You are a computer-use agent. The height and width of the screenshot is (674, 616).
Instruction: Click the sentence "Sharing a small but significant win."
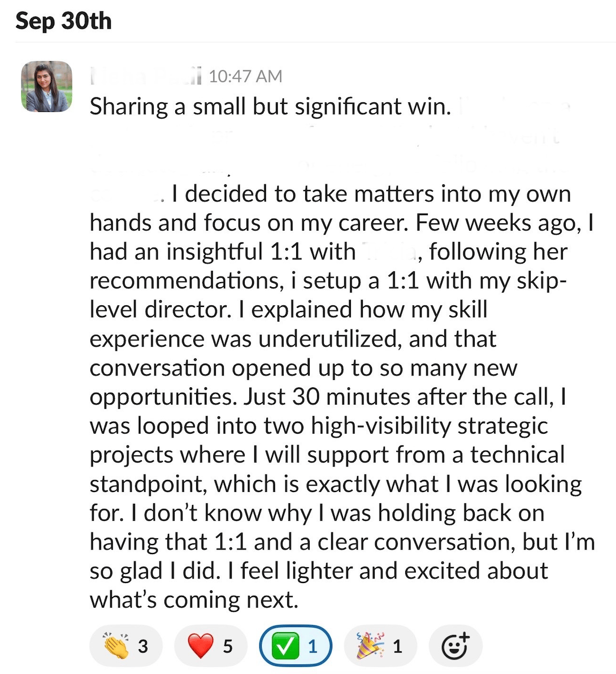pyautogui.click(x=270, y=106)
